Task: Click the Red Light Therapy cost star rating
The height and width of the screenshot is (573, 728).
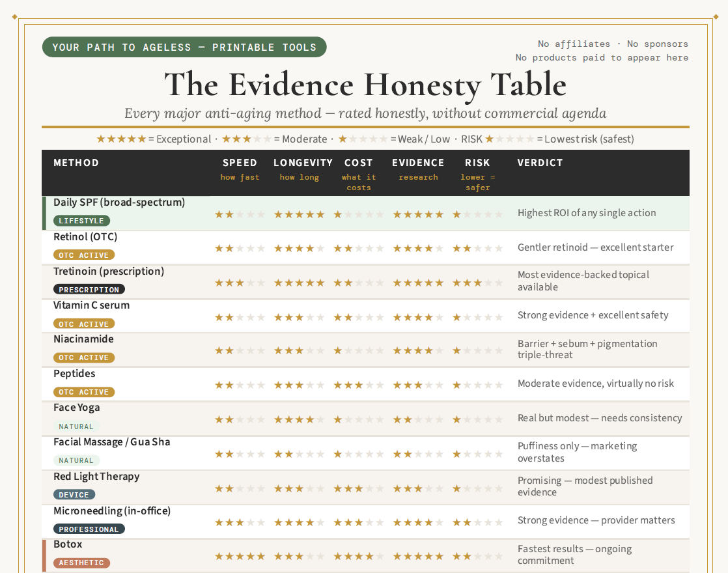Action: click(x=358, y=488)
